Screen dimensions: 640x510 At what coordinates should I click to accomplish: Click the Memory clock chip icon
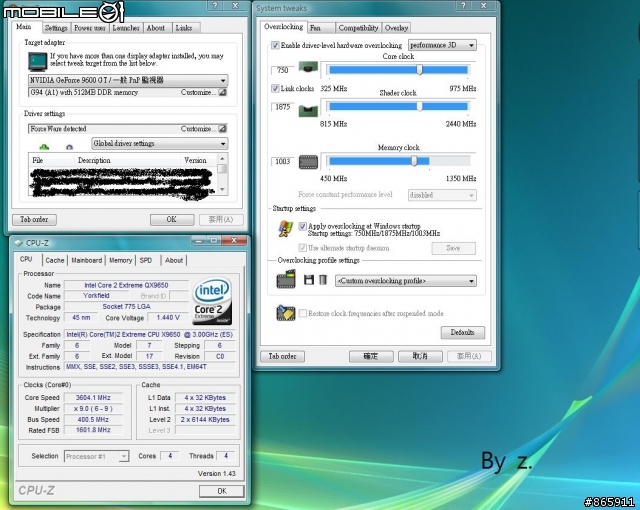tap(308, 162)
